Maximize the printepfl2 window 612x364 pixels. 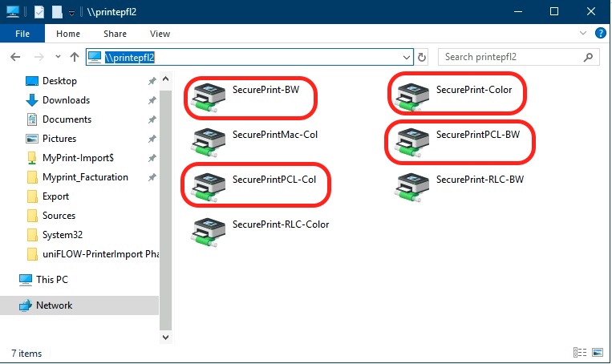click(554, 12)
